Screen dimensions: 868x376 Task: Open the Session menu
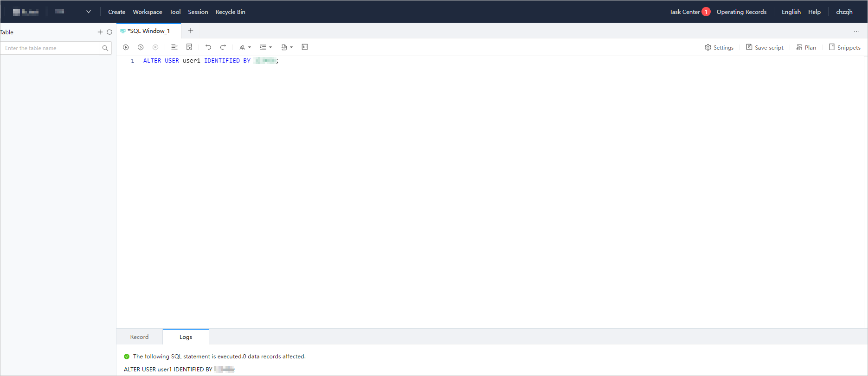(x=198, y=12)
